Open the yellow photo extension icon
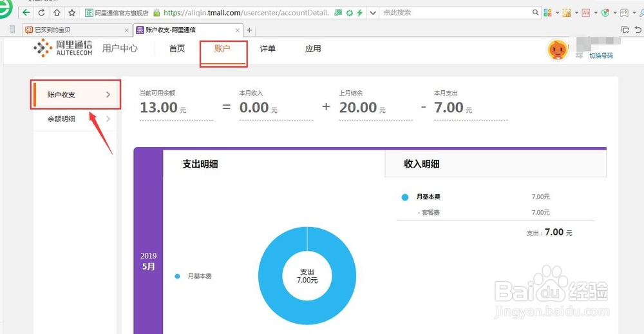 tap(567, 13)
